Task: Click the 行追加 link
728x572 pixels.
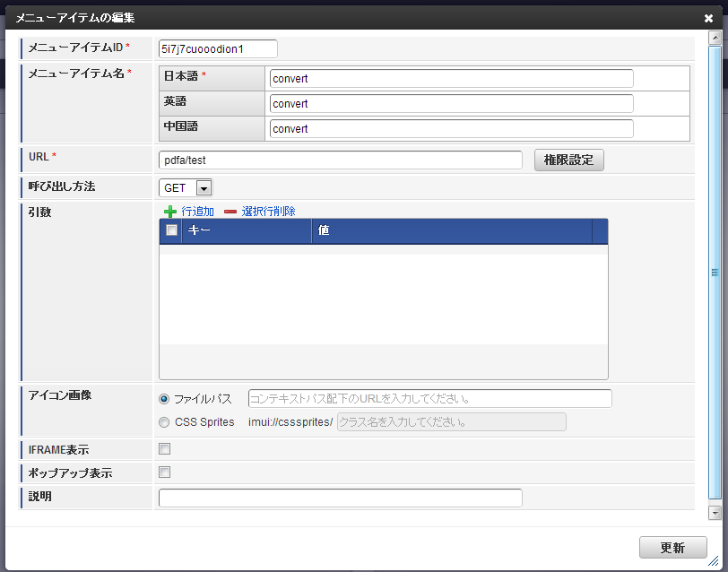Action: tap(198, 212)
